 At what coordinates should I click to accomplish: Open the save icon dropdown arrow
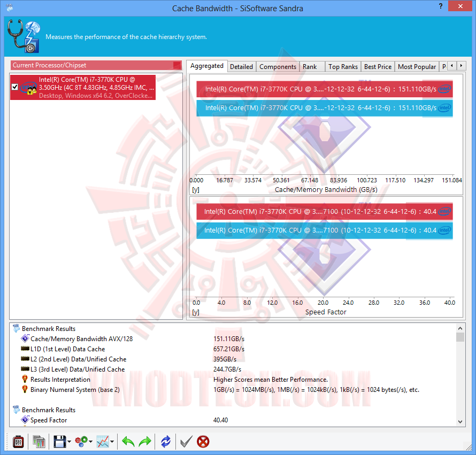tap(69, 442)
